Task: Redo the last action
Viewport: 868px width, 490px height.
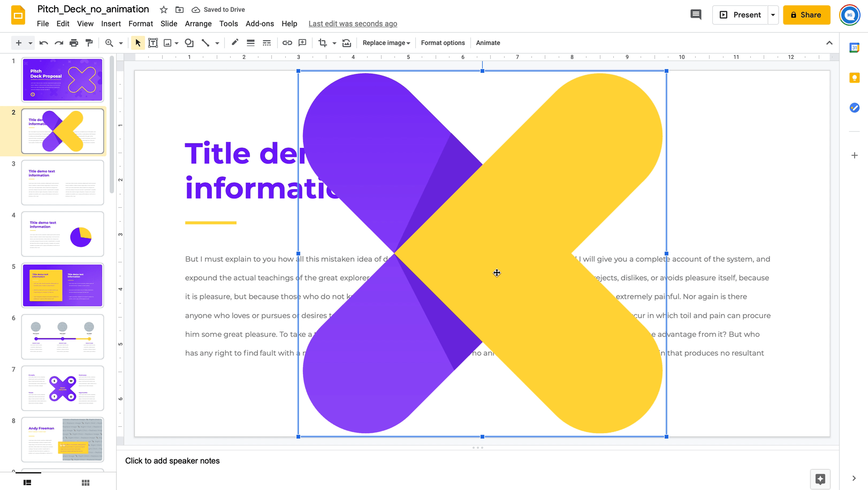Action: (59, 43)
